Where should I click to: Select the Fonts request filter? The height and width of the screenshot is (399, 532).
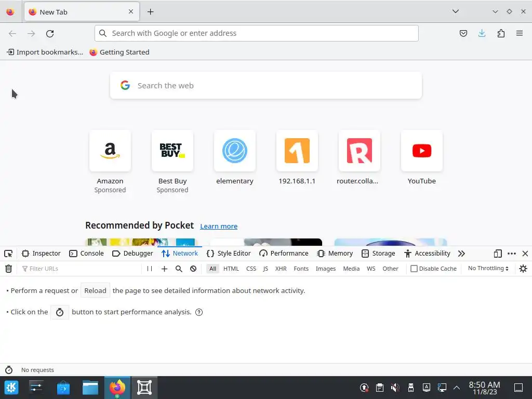(301, 269)
